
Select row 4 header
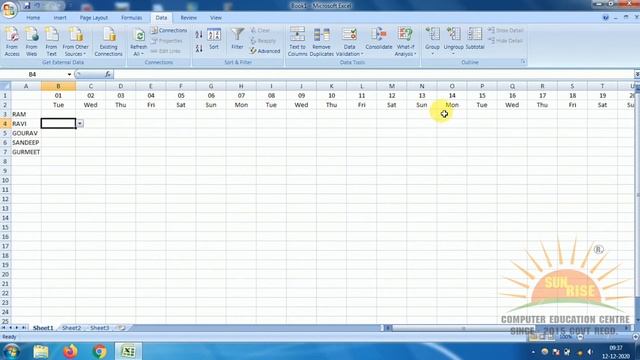point(5,123)
